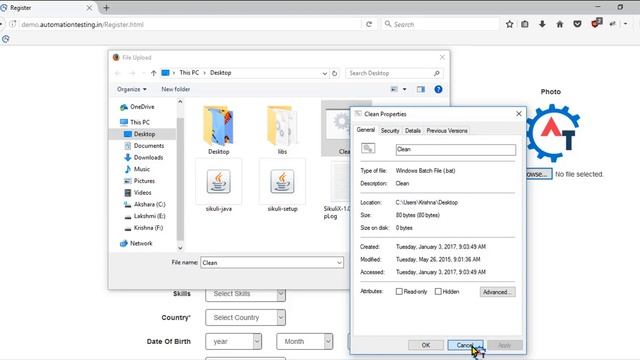
Task: Open drive Akshara (C:)
Action: pyautogui.click(x=145, y=204)
